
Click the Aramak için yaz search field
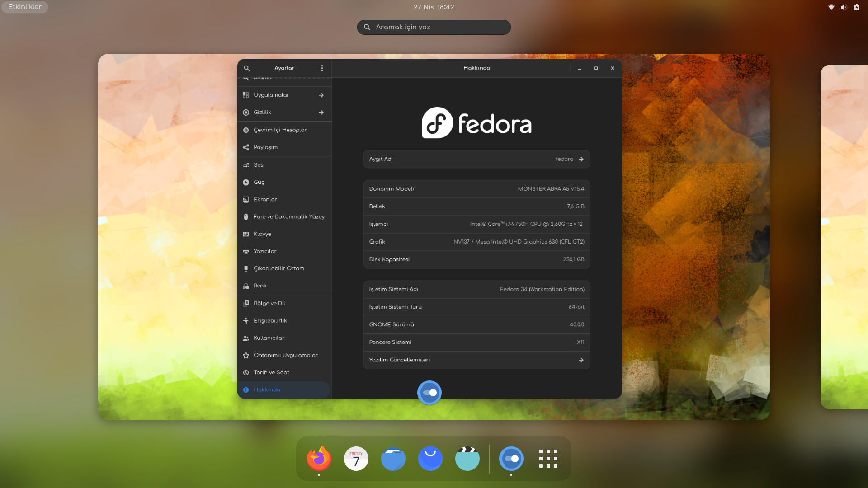coord(434,27)
